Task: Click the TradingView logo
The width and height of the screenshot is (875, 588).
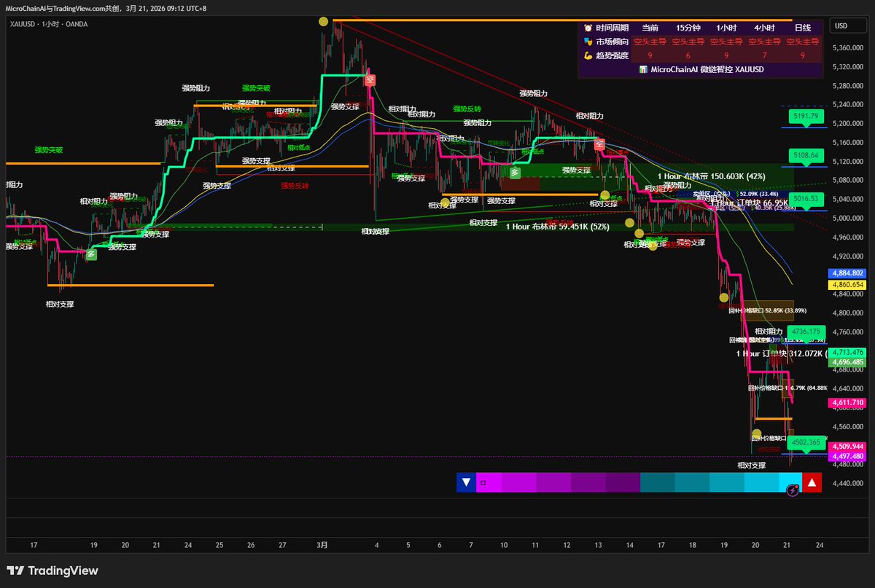Action: 52,571
